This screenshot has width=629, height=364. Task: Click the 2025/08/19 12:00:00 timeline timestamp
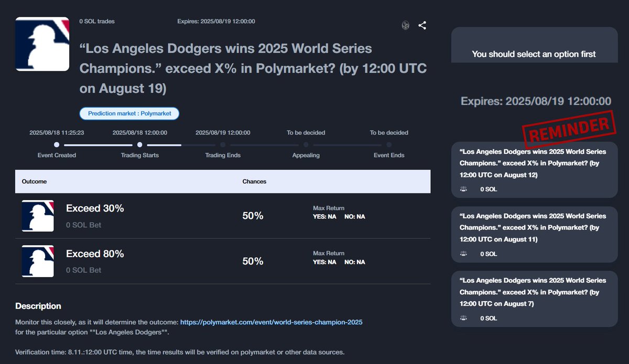[223, 133]
